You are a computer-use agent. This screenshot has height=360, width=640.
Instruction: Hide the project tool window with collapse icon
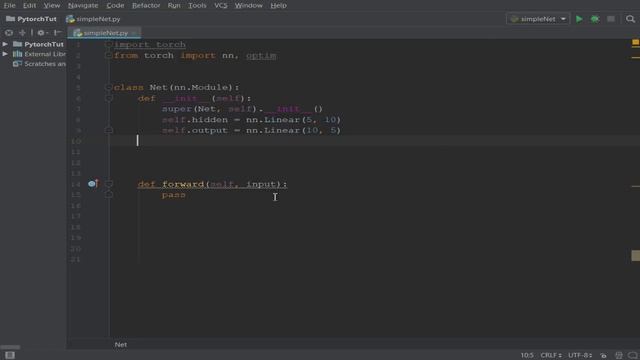pyautogui.click(x=57, y=33)
